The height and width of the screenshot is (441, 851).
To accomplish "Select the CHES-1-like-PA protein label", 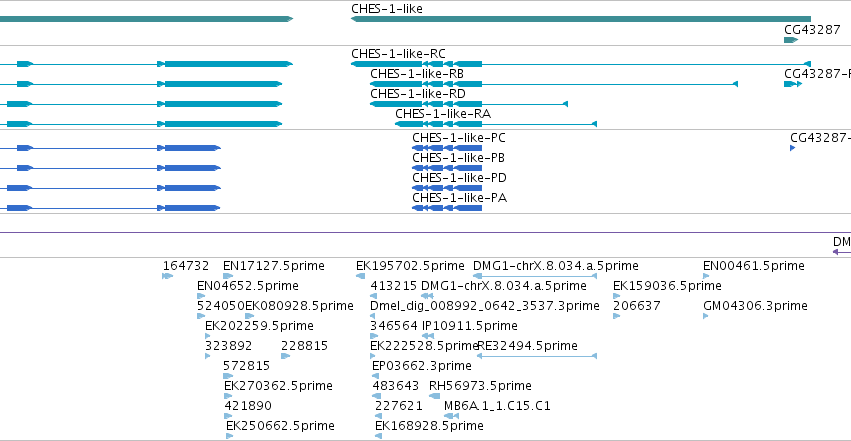I will click(x=459, y=198).
